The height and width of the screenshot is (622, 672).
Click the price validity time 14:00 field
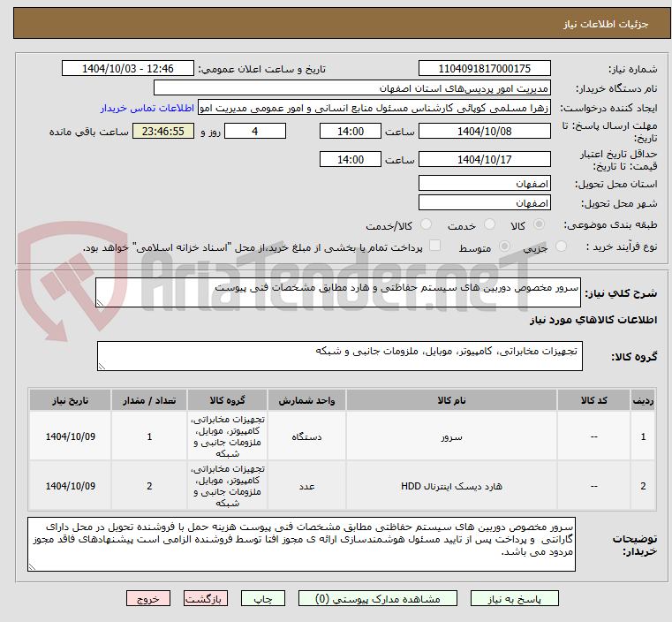pos(351,159)
